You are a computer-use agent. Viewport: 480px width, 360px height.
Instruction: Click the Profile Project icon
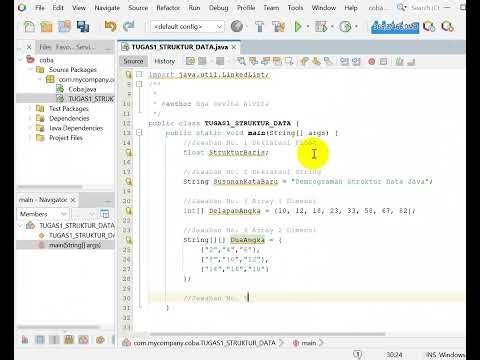[346, 26]
